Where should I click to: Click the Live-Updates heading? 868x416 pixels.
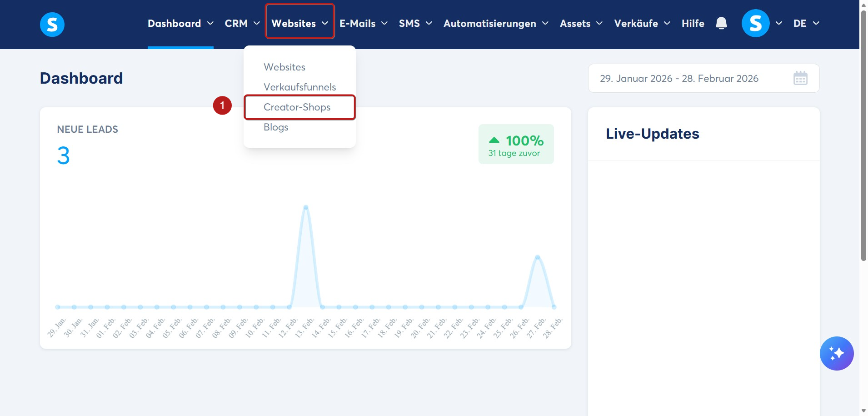tap(653, 134)
